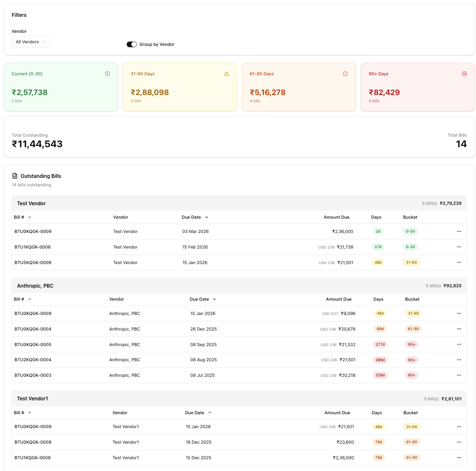Image resolution: width=476 pixels, height=471 pixels.
Task: Click the document icon beside Outstanding Bills
Action: tap(15, 176)
